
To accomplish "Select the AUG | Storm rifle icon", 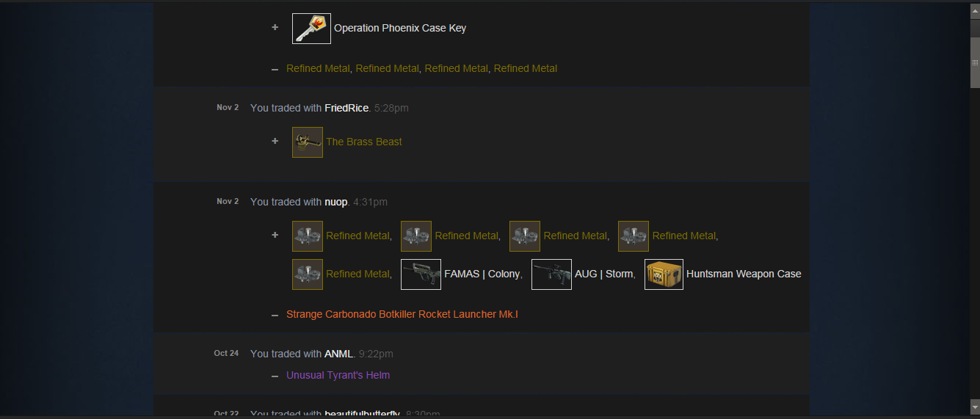I will click(x=551, y=274).
